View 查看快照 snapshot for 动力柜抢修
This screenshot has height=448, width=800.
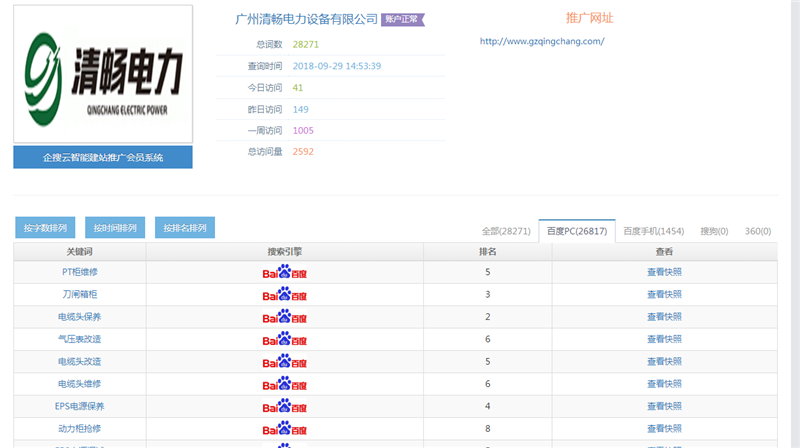[x=664, y=429]
